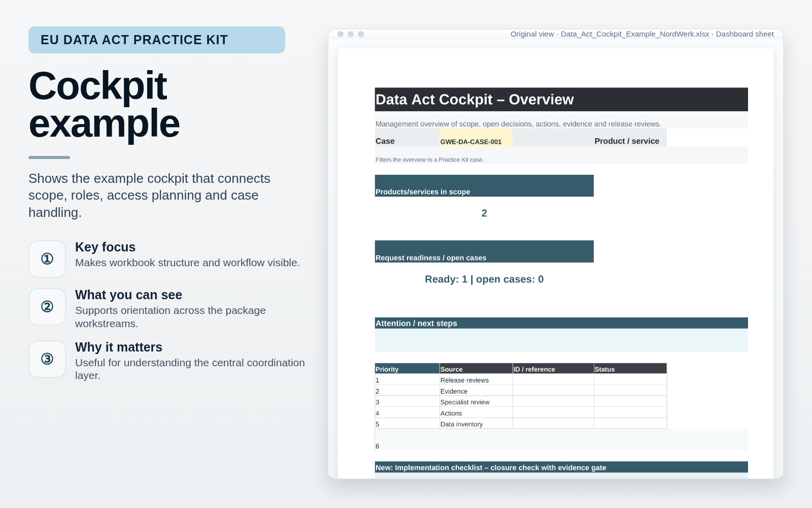Screen dimensions: 812x508
Task: Select the Case label cell
Action: pyautogui.click(x=407, y=138)
